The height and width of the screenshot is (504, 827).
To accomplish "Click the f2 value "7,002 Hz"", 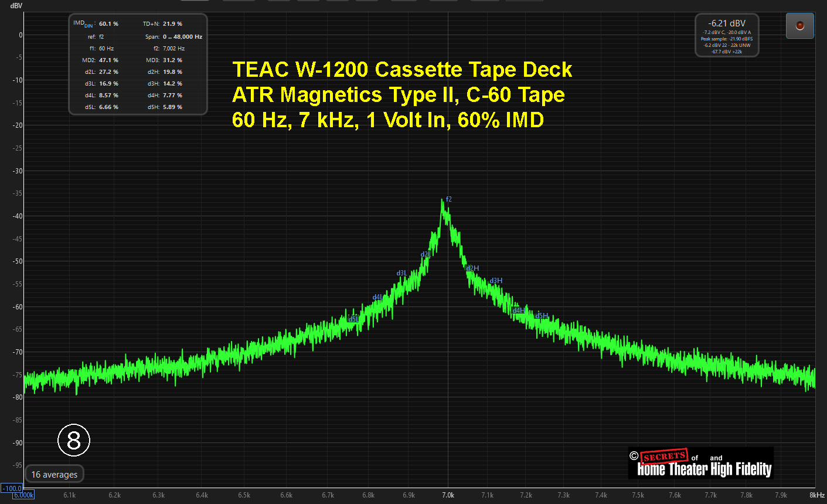I will pyautogui.click(x=173, y=49).
